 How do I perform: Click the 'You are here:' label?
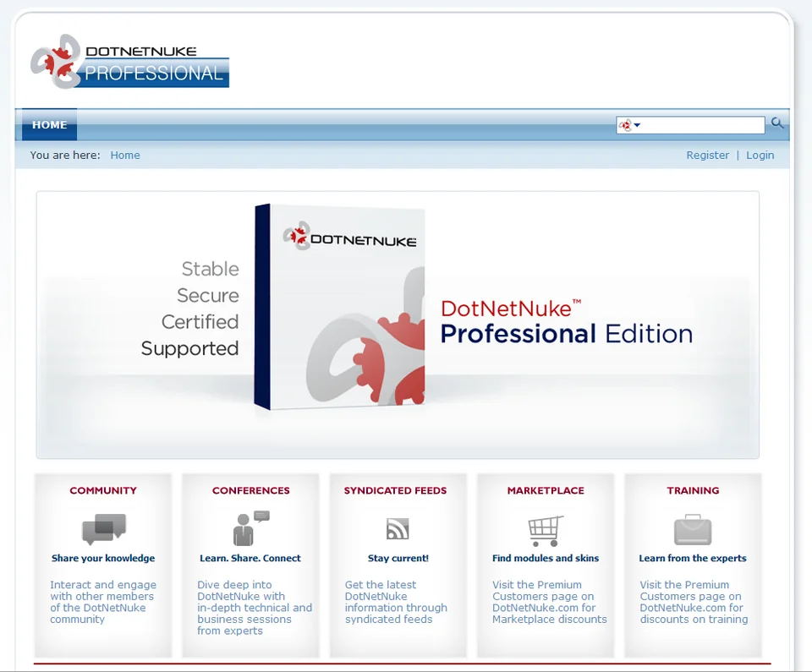click(65, 156)
